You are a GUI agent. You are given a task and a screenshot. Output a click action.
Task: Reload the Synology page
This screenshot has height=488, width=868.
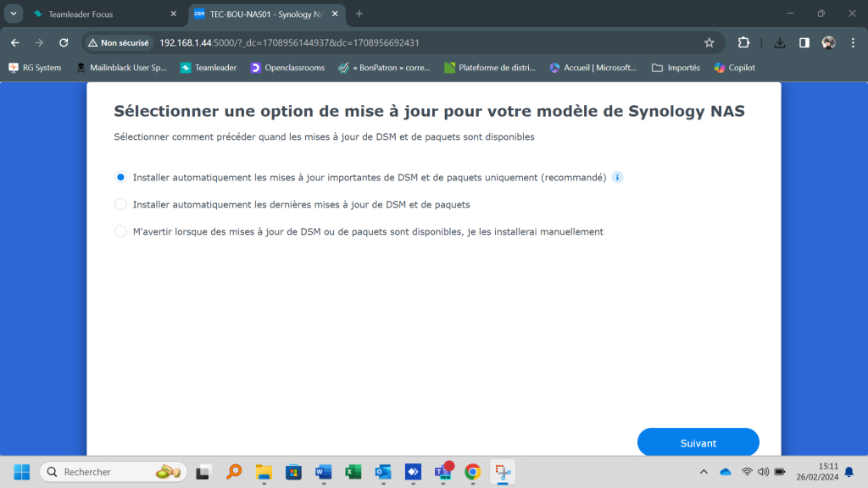64,42
